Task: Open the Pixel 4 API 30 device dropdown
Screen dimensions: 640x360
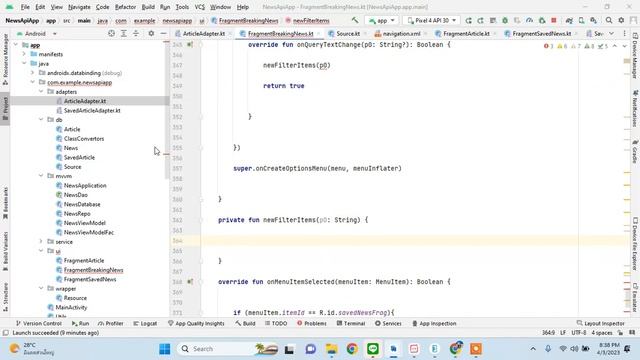Action: point(431,20)
